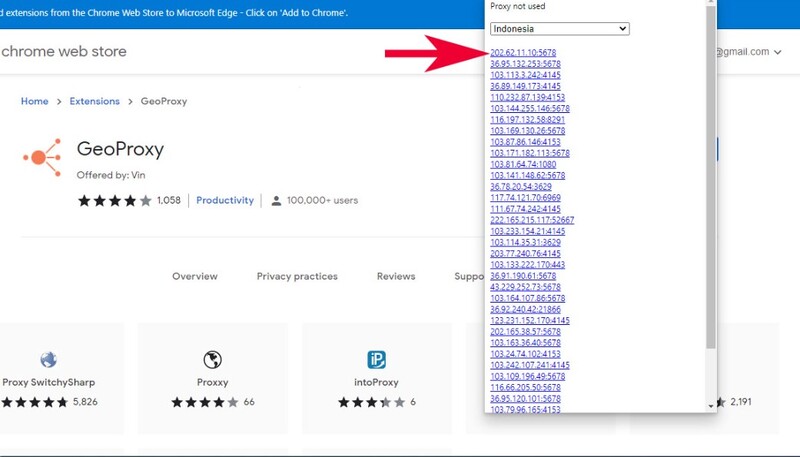Select proxy 103.163.36.40:5678
This screenshot has width=800, height=457.
525,343
